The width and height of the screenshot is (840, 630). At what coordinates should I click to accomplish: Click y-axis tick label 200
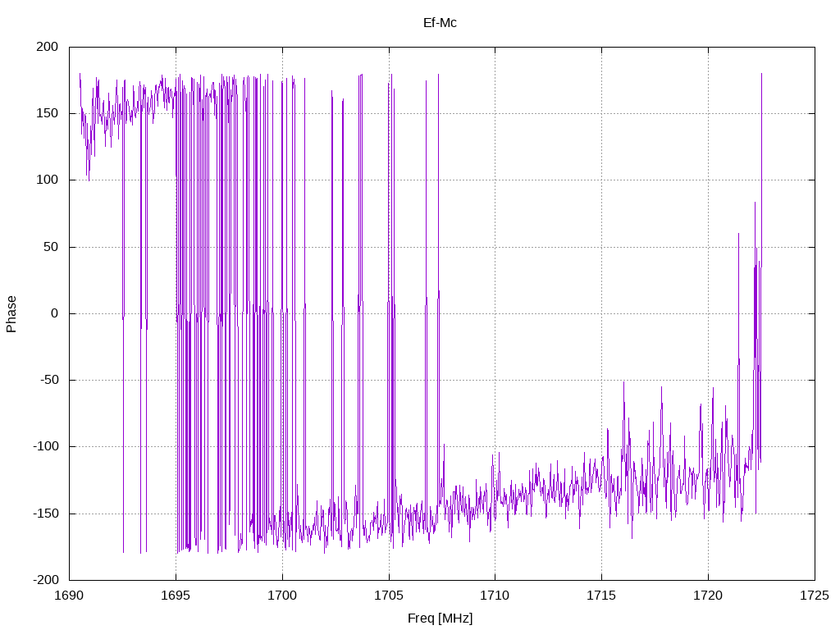click(47, 47)
